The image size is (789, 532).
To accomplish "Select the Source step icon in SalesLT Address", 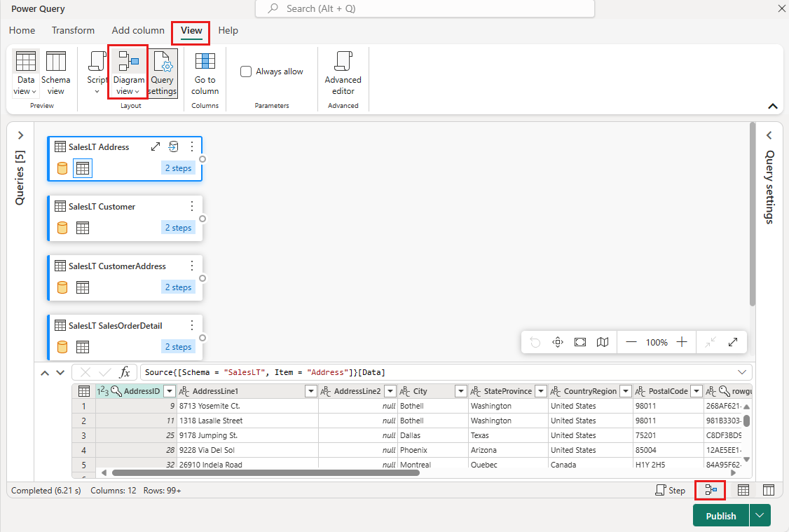I will coord(62,168).
